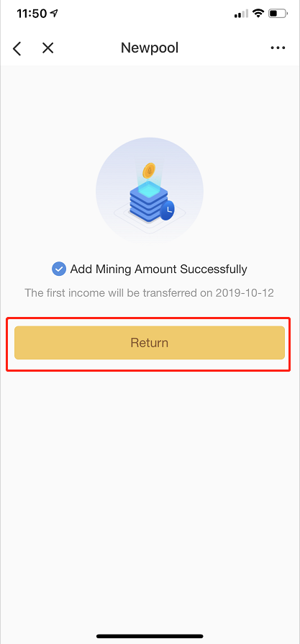Tap the Wi-Fi icon in the status bar

(x=258, y=14)
